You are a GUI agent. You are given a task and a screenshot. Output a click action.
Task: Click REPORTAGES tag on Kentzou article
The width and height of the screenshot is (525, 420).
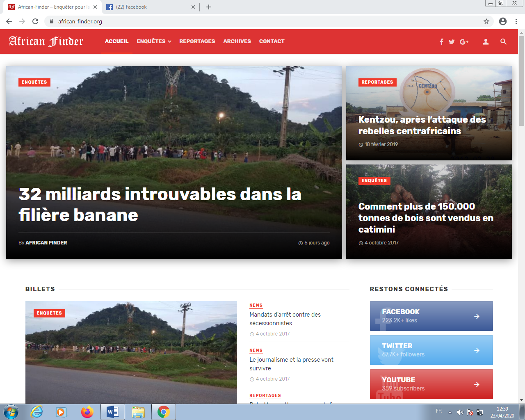coord(377,82)
